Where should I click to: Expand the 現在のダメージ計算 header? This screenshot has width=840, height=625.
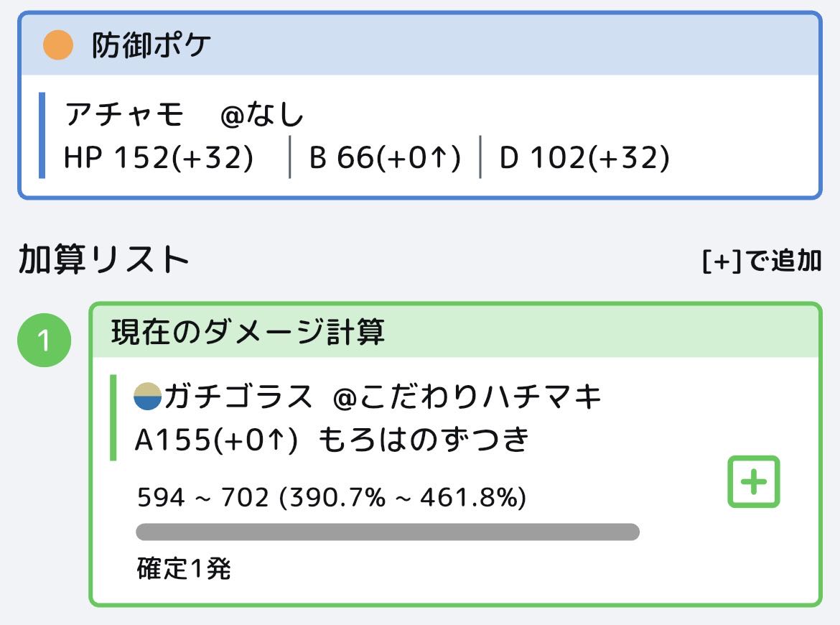click(455, 332)
